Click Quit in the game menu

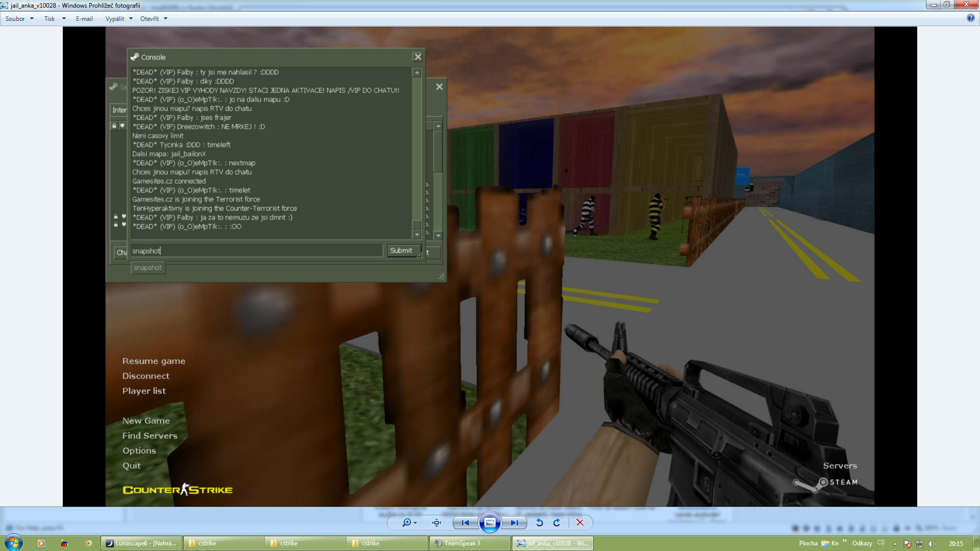tap(131, 466)
